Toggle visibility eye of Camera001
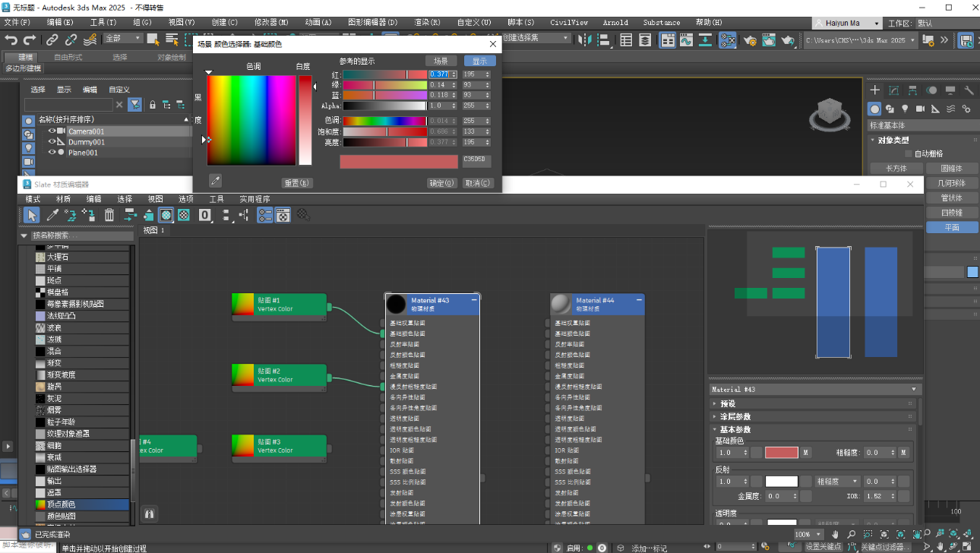 (x=52, y=131)
